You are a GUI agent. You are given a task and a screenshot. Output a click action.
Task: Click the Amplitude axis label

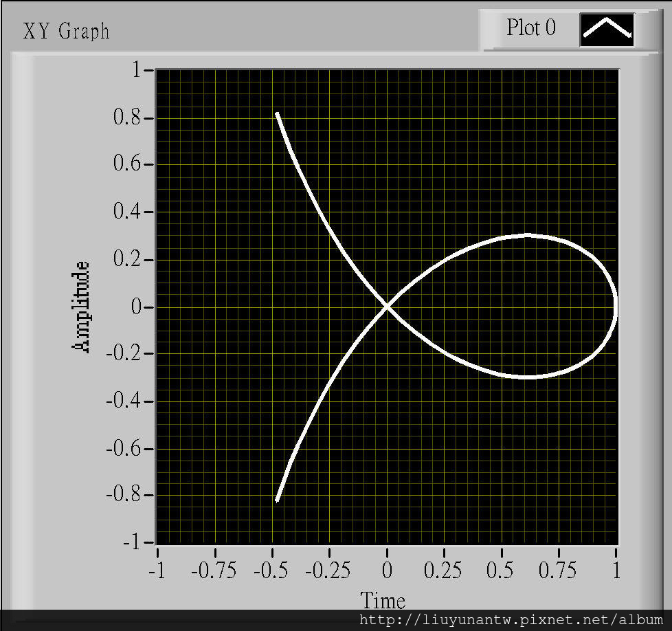(82, 307)
